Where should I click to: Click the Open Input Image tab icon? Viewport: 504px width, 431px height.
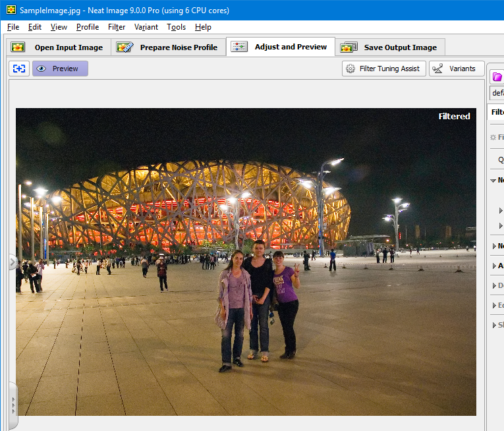18,47
